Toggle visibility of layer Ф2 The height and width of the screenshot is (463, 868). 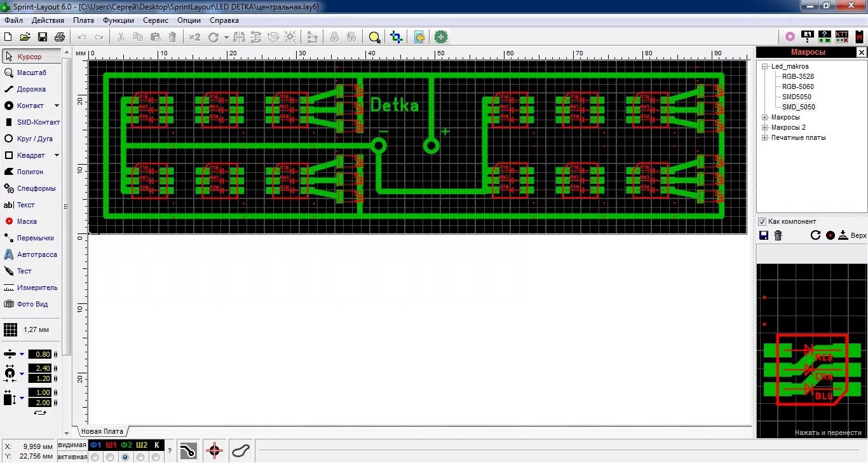click(126, 445)
